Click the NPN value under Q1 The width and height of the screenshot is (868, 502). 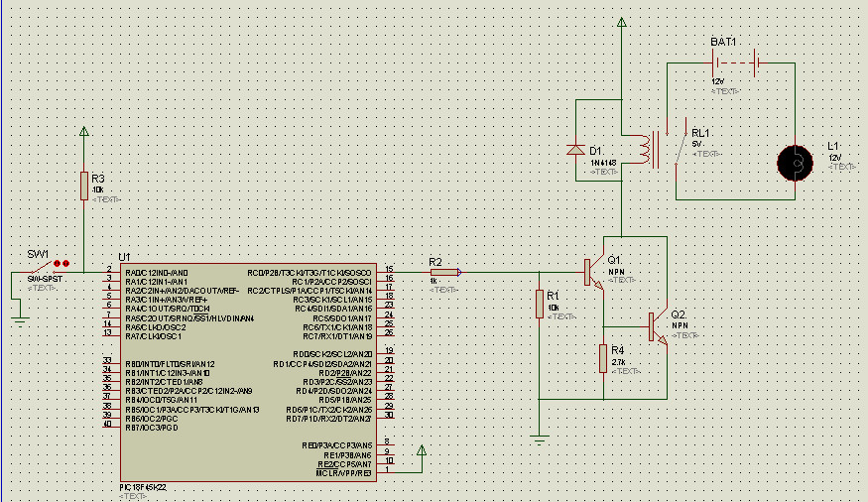[x=616, y=272]
